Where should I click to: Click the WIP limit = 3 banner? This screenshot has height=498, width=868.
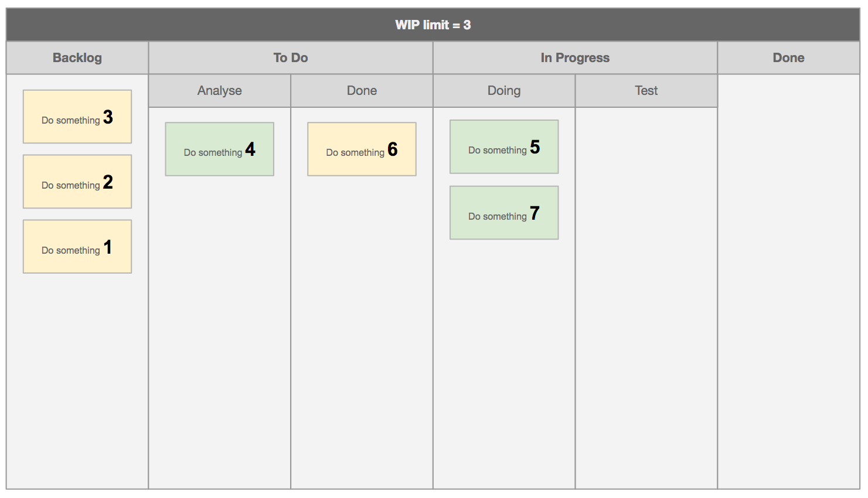pos(433,25)
